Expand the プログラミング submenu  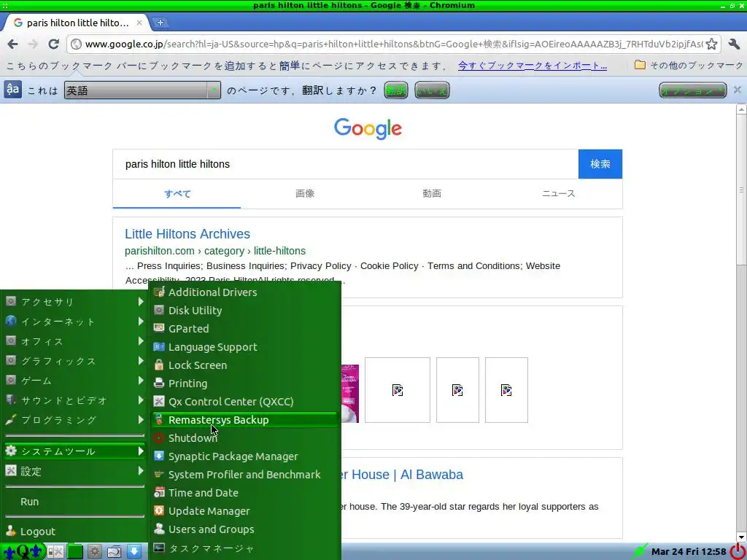click(75, 420)
